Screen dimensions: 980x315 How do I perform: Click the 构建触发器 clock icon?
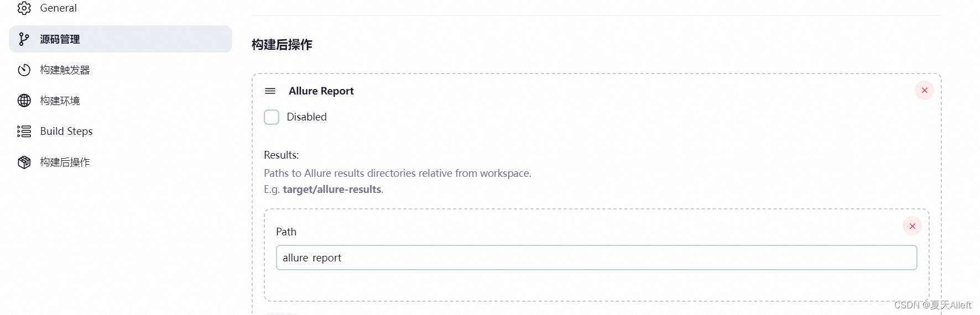tap(24, 70)
